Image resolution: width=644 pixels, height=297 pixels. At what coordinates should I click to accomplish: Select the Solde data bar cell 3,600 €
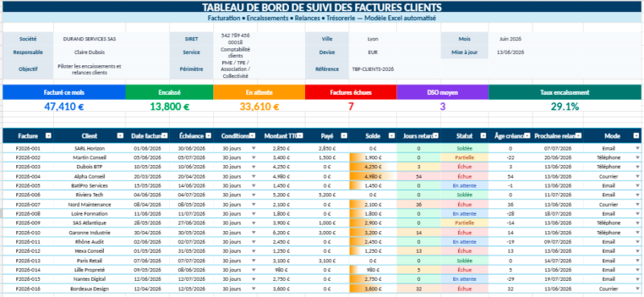[373, 289]
